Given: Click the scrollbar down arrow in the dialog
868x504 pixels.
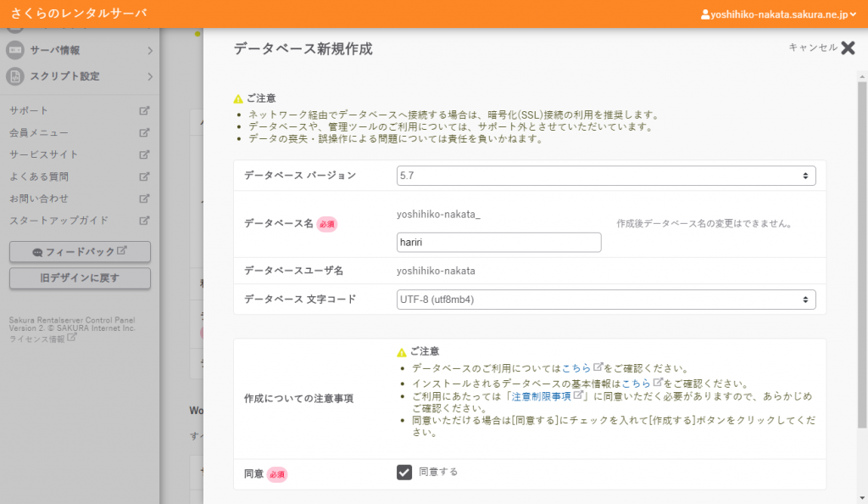Looking at the screenshot, I should [x=862, y=498].
